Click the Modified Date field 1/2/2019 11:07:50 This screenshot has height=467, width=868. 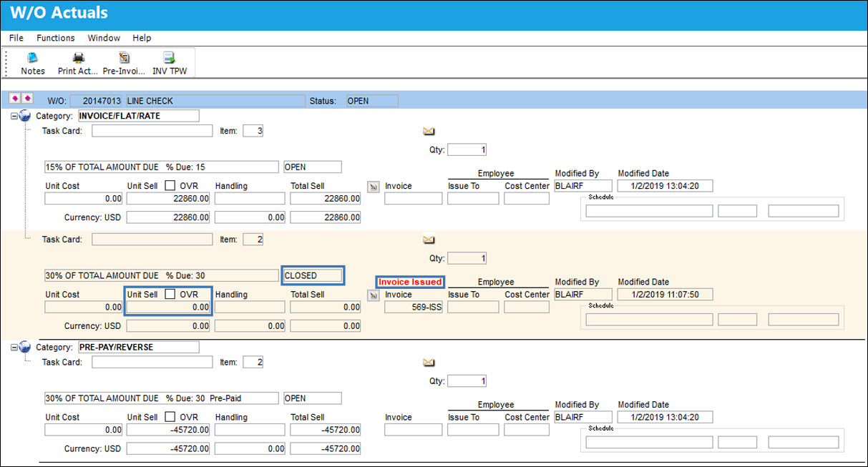pyautogui.click(x=665, y=294)
